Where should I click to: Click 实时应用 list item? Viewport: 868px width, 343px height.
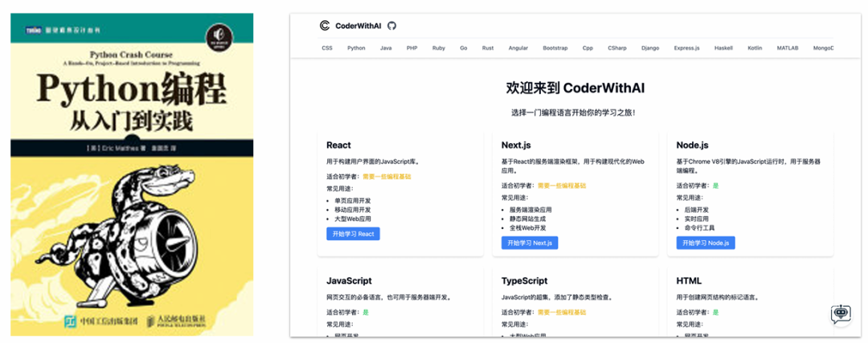tap(696, 218)
